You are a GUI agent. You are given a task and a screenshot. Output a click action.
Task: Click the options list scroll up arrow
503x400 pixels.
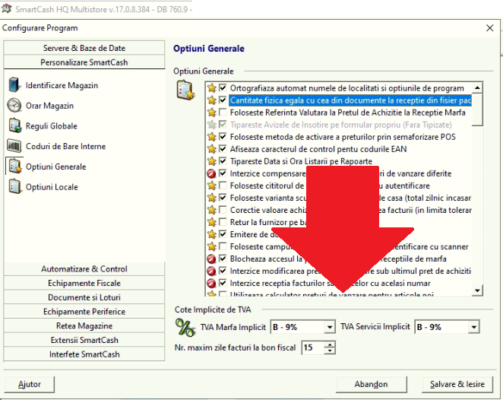477,88
